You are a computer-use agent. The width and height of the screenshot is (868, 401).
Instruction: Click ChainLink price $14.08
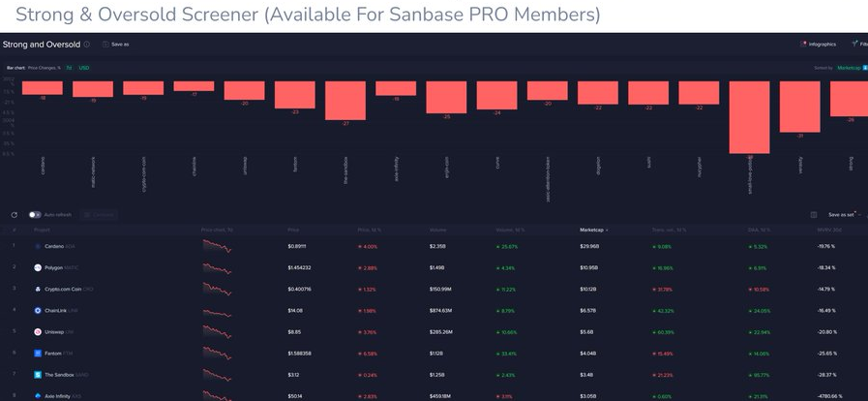click(294, 311)
